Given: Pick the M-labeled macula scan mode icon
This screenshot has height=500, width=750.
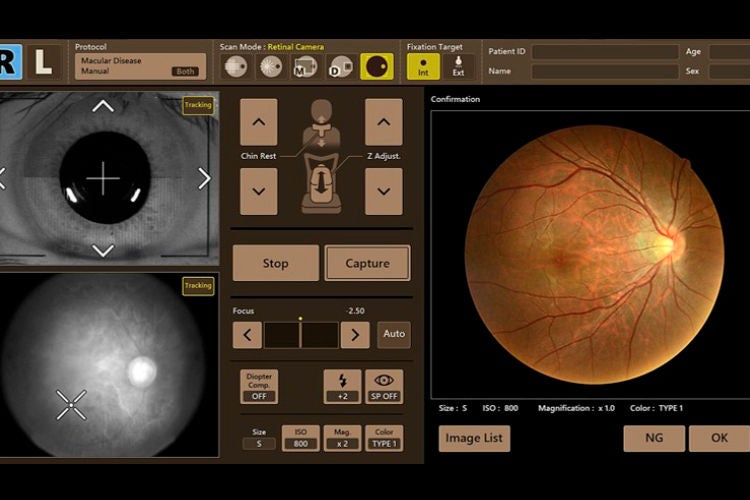Looking at the screenshot, I should pyautogui.click(x=306, y=67).
